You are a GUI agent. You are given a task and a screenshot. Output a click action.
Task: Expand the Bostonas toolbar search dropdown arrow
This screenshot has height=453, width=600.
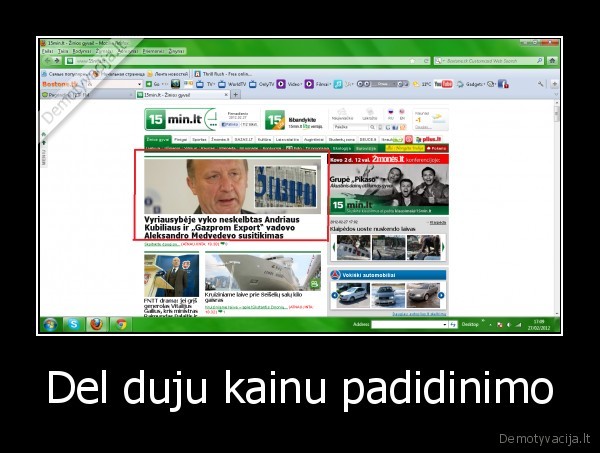click(x=139, y=84)
